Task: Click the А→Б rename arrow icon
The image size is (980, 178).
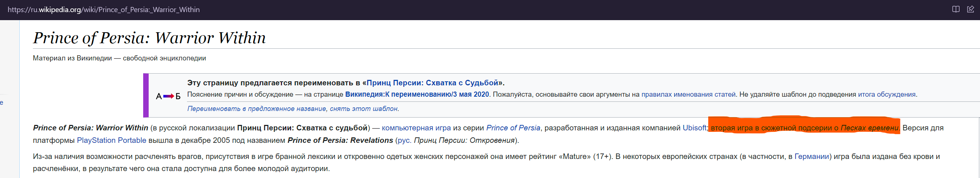Action: [x=168, y=96]
